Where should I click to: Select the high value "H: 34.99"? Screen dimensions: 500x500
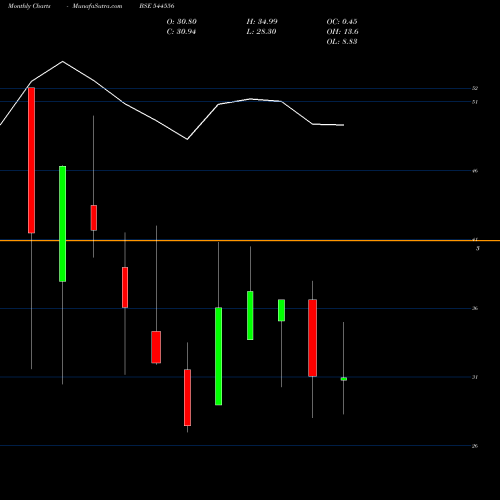262,22
